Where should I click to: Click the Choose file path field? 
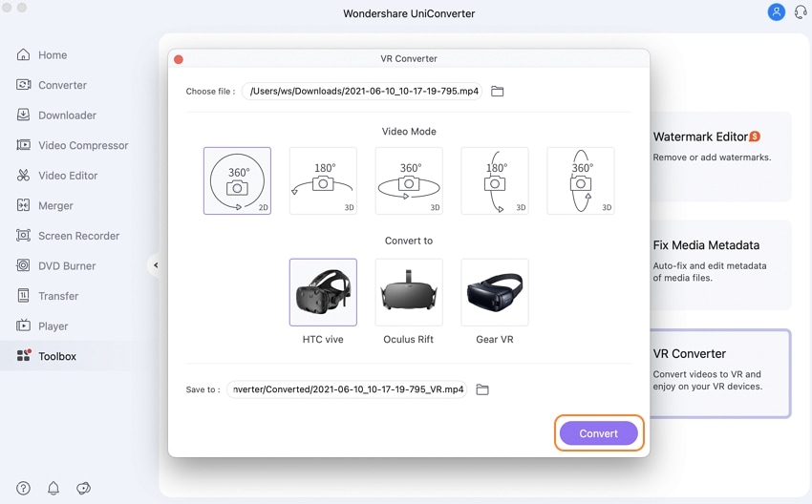pos(362,91)
